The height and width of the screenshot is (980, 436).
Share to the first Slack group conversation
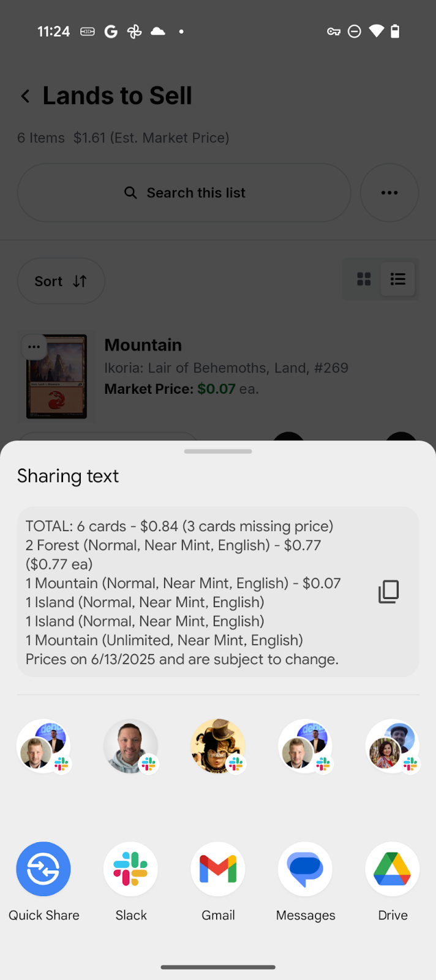tap(43, 746)
